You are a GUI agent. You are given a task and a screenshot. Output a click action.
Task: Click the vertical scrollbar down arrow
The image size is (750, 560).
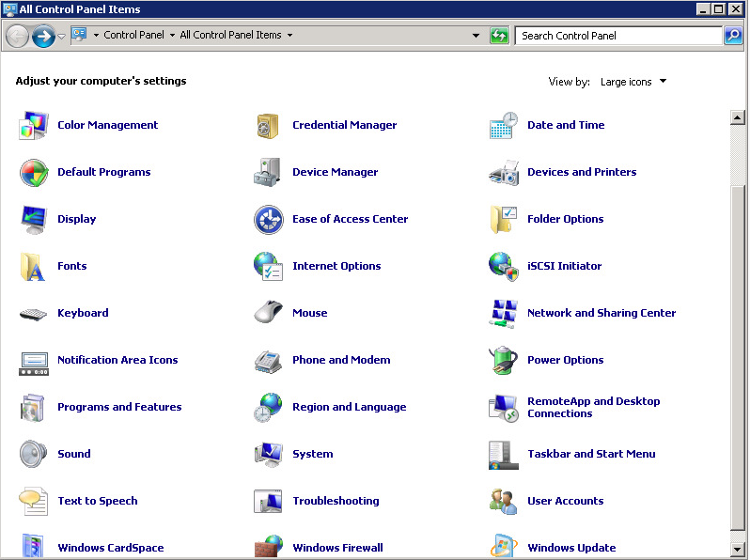(738, 548)
